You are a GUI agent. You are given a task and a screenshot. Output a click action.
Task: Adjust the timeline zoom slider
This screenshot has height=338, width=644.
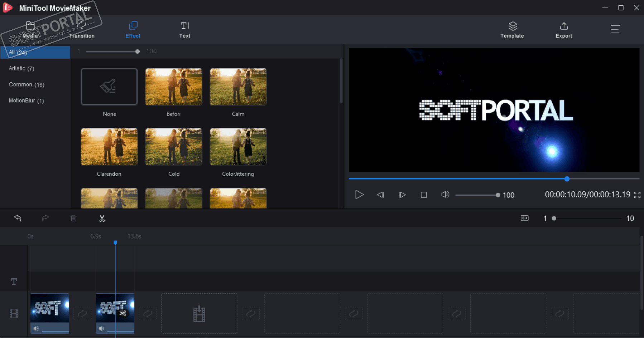tap(587, 218)
